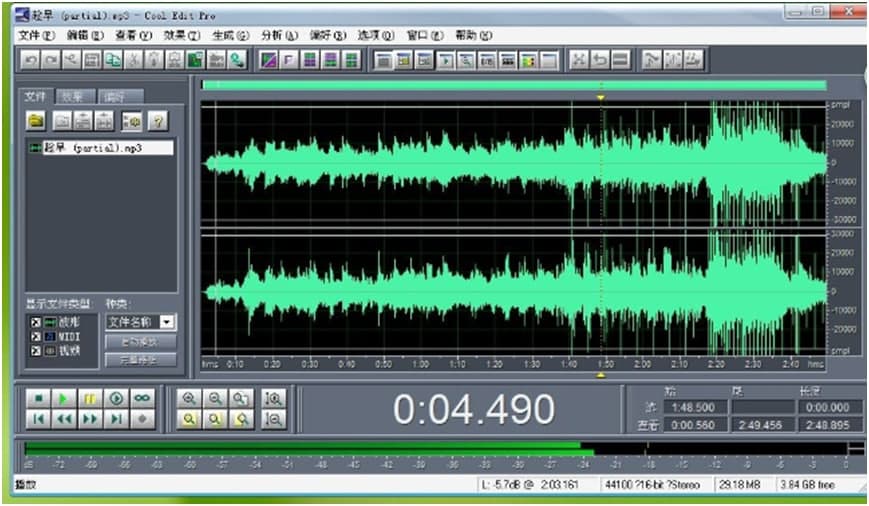The image size is (869, 506).
Task: Expand the 文件名称 sort dropdown
Action: pyautogui.click(x=167, y=322)
